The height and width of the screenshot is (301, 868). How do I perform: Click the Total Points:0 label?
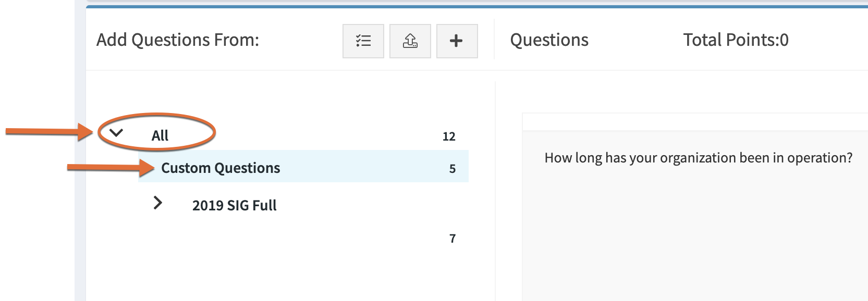[736, 40]
